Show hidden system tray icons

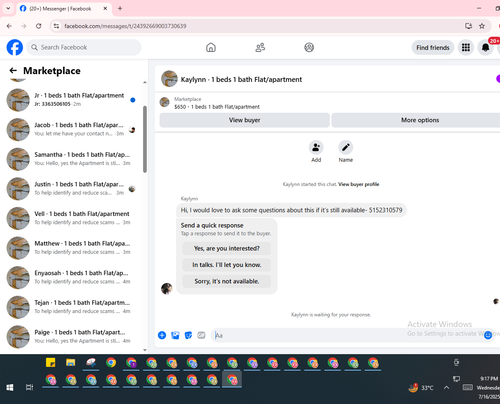pos(446,387)
